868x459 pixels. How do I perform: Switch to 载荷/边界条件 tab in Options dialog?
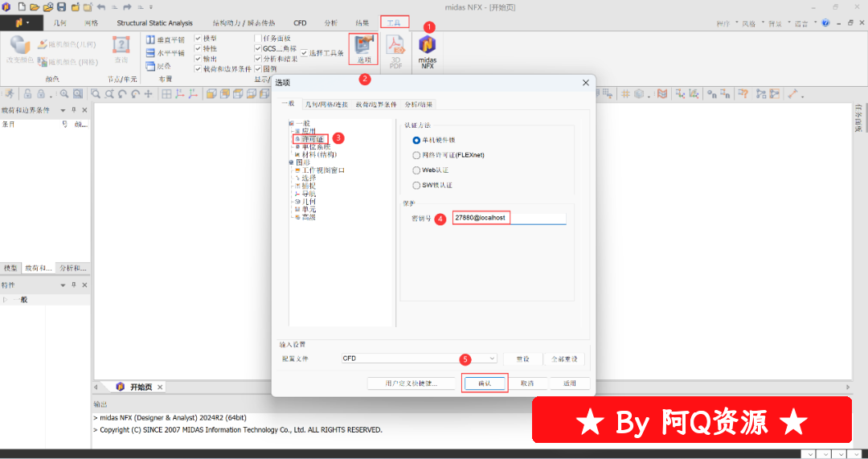click(376, 104)
